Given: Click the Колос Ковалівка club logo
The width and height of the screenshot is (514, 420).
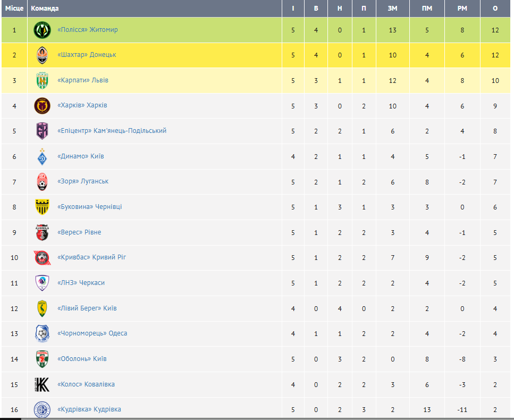Looking at the screenshot, I should point(43,384).
